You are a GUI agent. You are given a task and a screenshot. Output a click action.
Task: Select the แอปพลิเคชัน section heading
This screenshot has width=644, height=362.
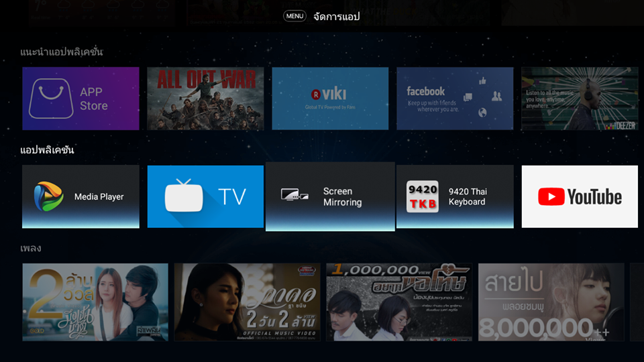pos(47,149)
